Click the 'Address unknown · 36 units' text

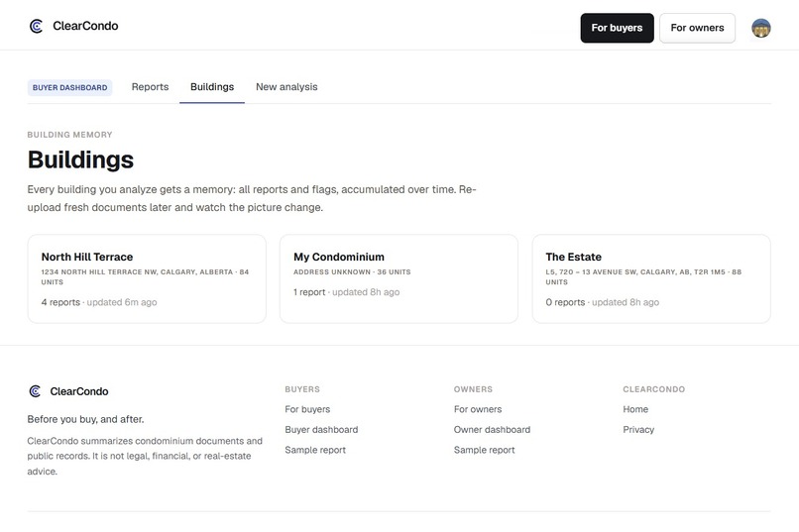pyautogui.click(x=352, y=271)
